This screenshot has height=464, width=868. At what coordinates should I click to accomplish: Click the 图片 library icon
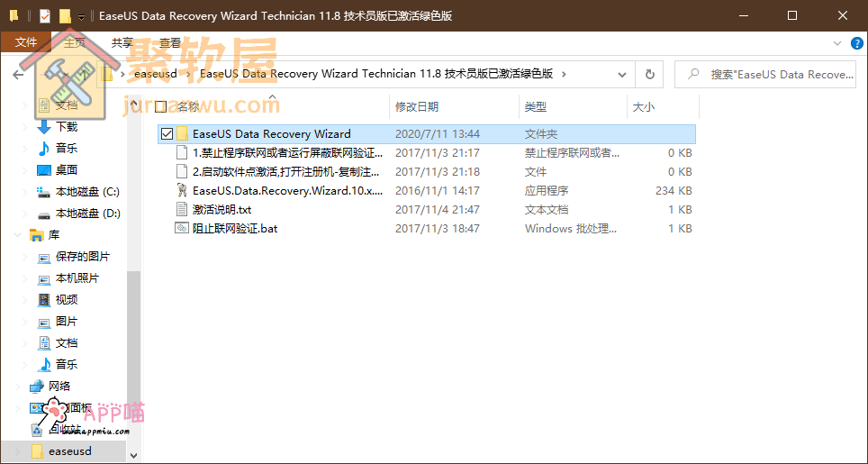click(44, 322)
